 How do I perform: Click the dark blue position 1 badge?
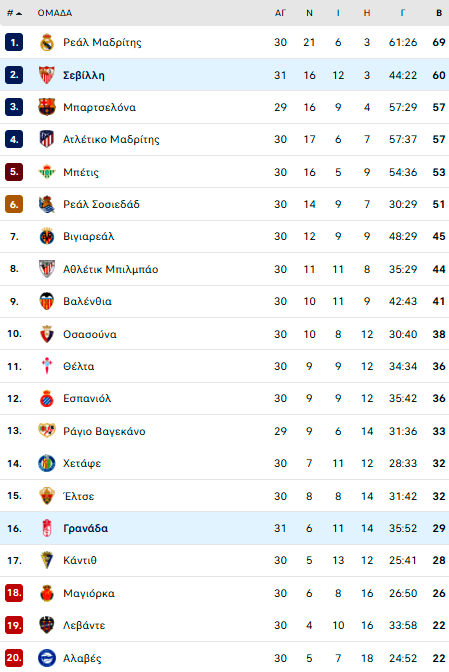(x=14, y=42)
